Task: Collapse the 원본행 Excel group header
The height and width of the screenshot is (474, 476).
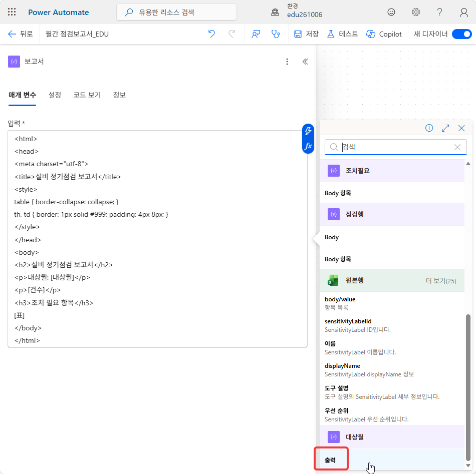Action: 392,280
